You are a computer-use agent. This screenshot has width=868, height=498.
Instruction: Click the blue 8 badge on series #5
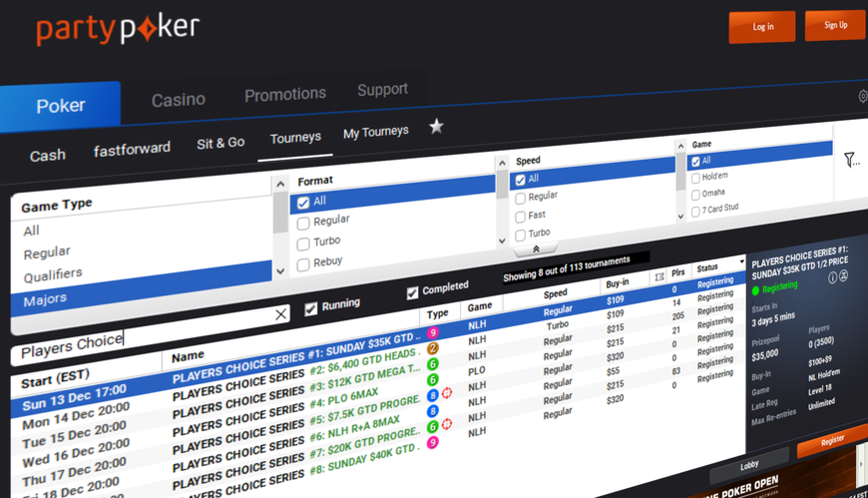tap(433, 395)
